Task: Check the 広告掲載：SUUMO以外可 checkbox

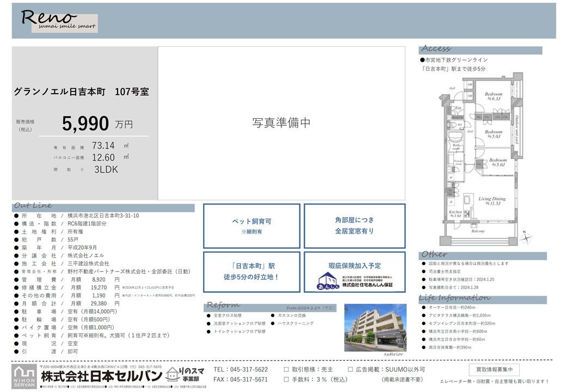Action: [x=348, y=369]
